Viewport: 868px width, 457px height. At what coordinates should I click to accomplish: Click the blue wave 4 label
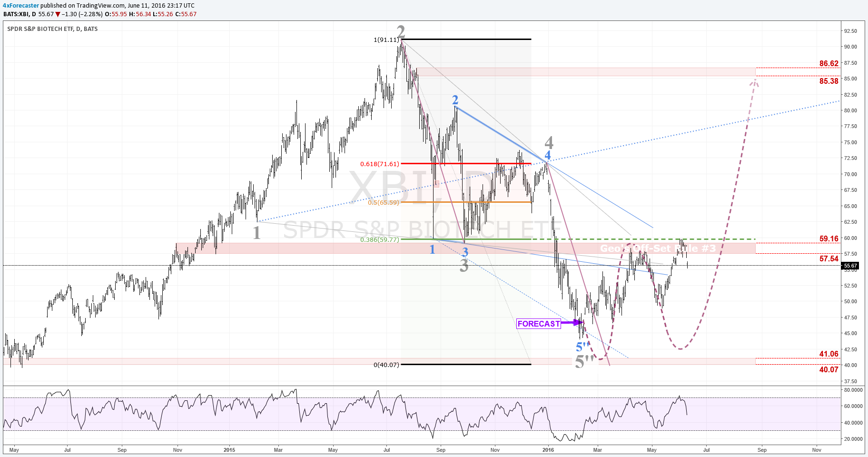point(548,155)
